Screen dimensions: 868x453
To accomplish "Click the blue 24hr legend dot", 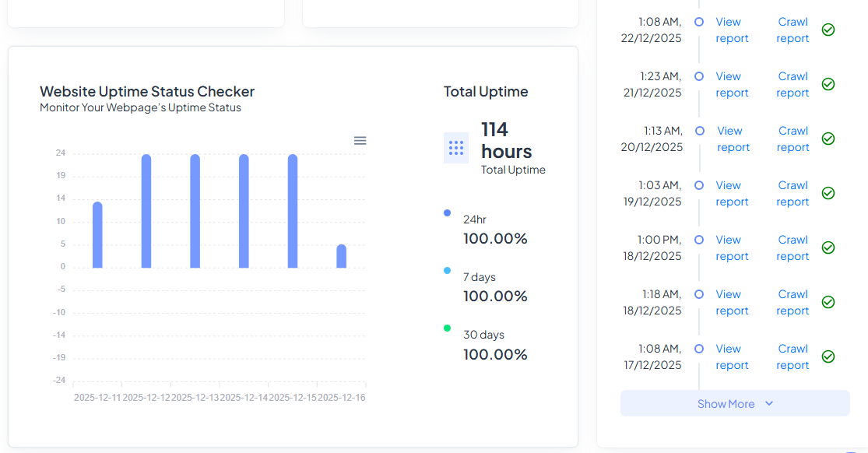I will (x=447, y=212).
